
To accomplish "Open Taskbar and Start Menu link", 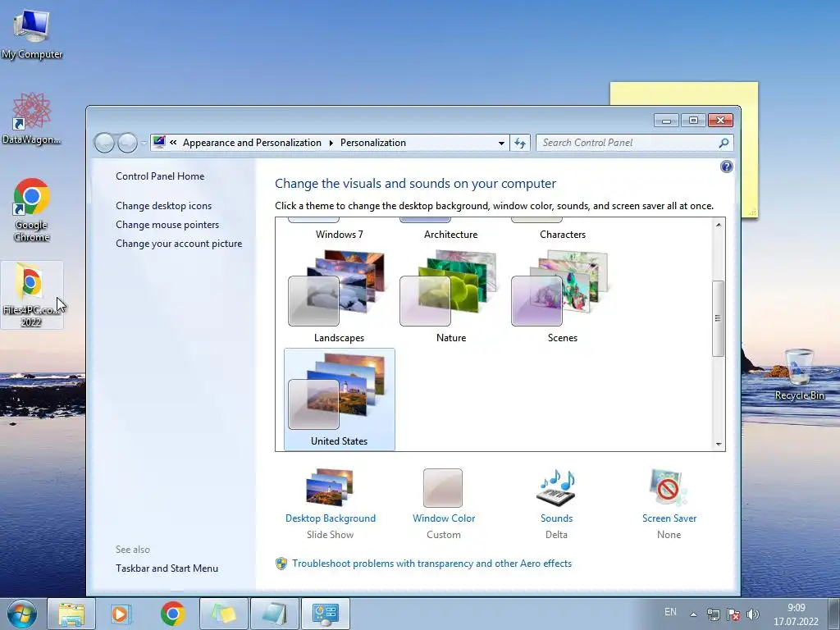I will [x=167, y=568].
